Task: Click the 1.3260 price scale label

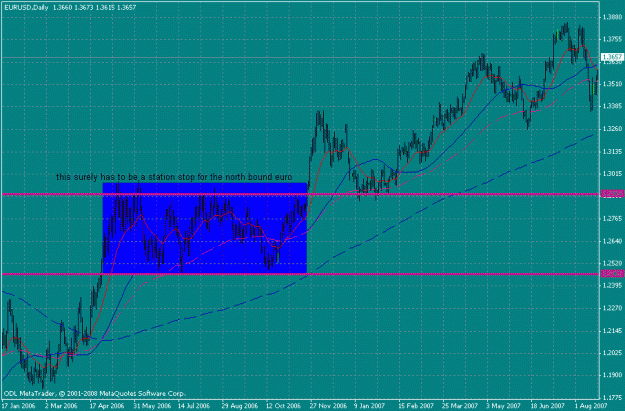Action: [x=612, y=129]
